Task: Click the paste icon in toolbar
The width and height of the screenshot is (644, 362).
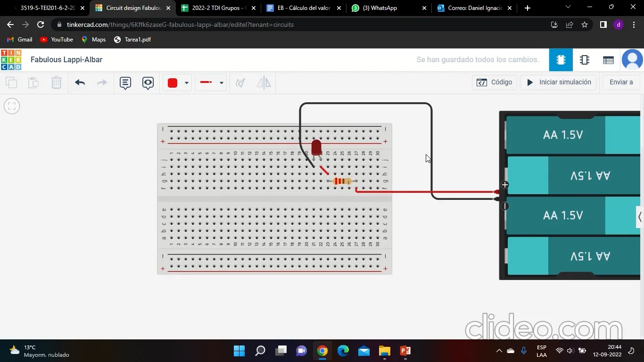Action: pyautogui.click(x=33, y=82)
